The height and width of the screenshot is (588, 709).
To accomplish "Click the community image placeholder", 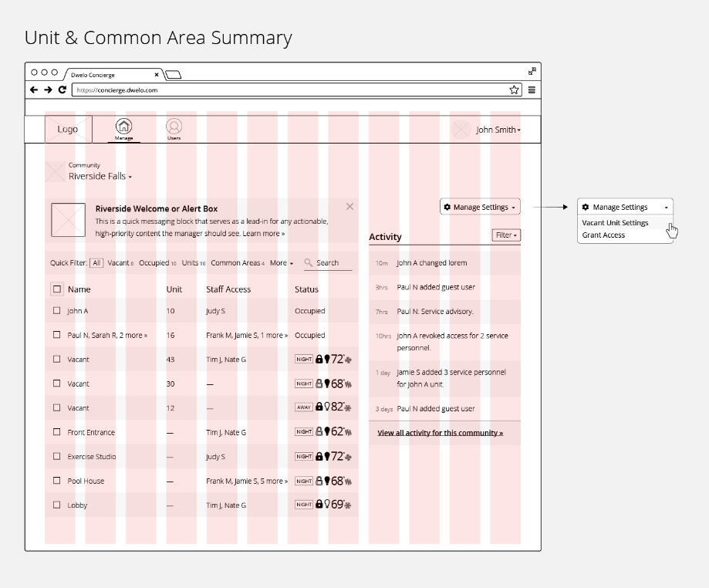I will 56,172.
